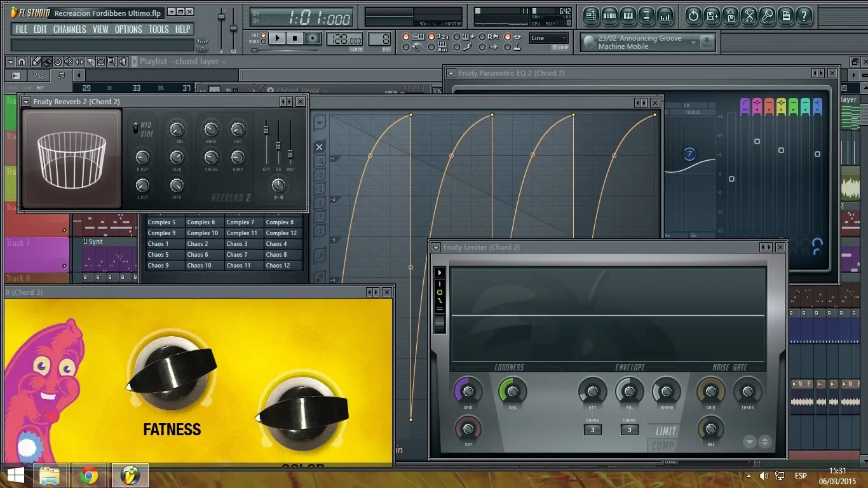Screen dimensions: 868x488
Task: Open the Mixer window
Action: click(665, 16)
